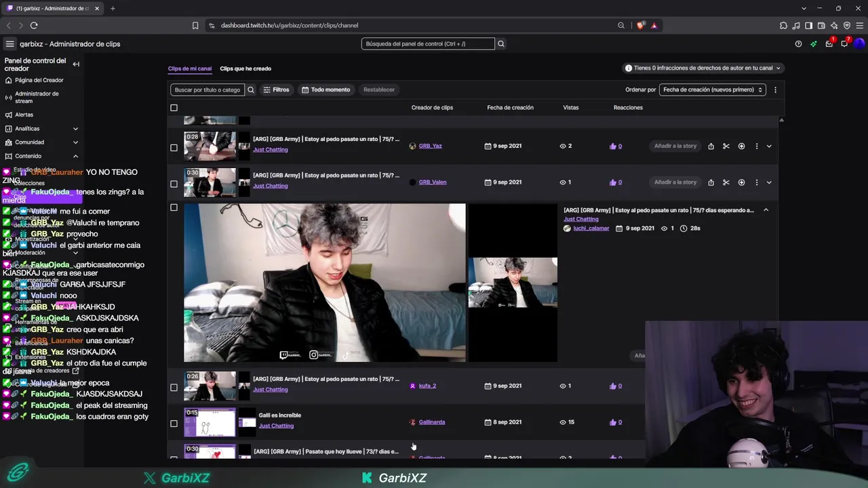Submit the clip title search magnifier
Image resolution: width=868 pixels, height=488 pixels.
point(251,89)
